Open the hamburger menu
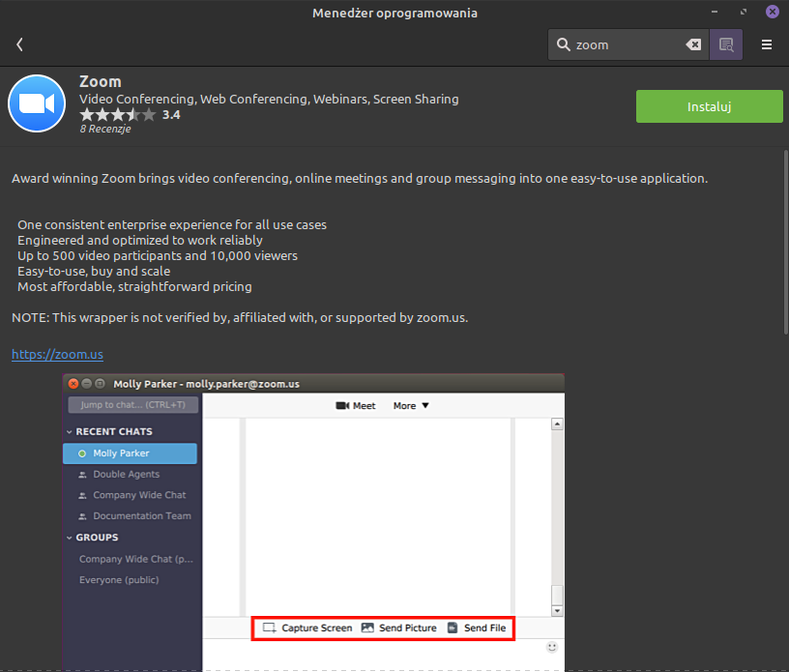 (x=767, y=44)
